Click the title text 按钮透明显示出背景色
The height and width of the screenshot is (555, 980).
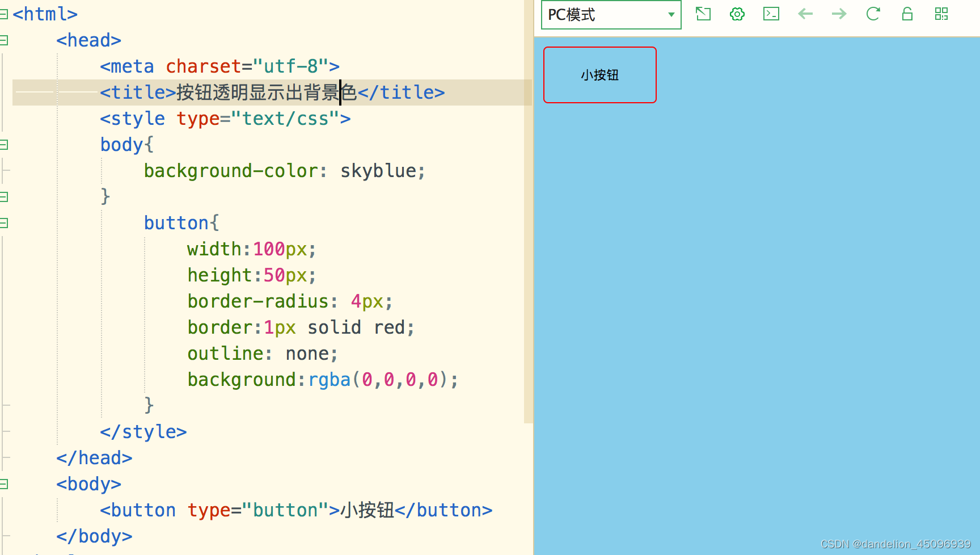tap(267, 93)
